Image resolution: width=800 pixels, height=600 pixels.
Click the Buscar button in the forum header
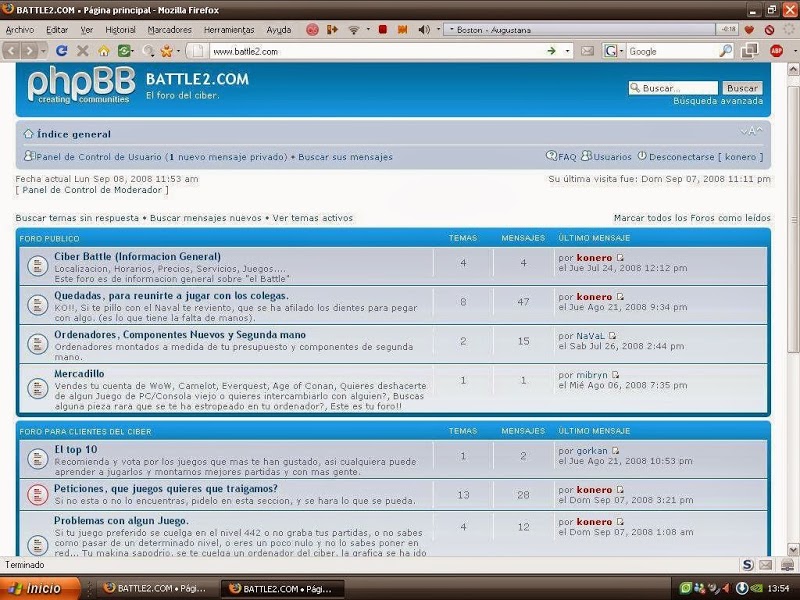[x=742, y=88]
